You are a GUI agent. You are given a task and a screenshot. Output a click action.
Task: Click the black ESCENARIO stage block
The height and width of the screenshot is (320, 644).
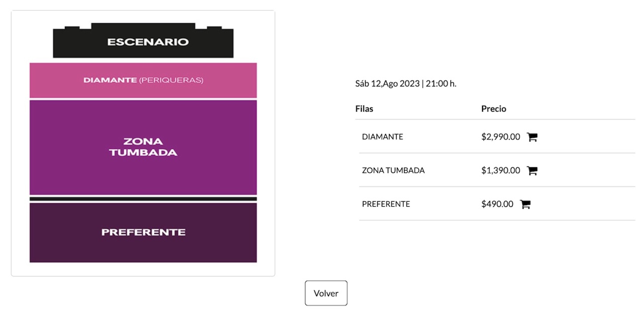click(x=148, y=42)
